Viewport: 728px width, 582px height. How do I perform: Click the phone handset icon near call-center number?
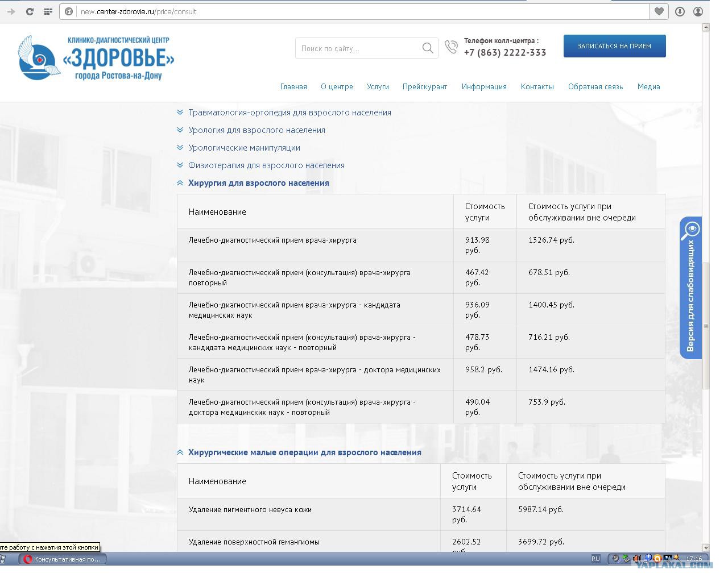[451, 47]
